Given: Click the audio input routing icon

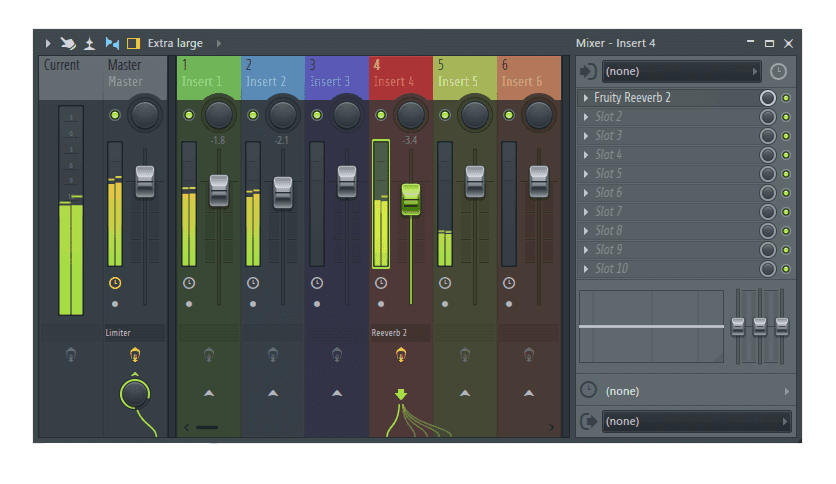Looking at the screenshot, I should point(588,72).
